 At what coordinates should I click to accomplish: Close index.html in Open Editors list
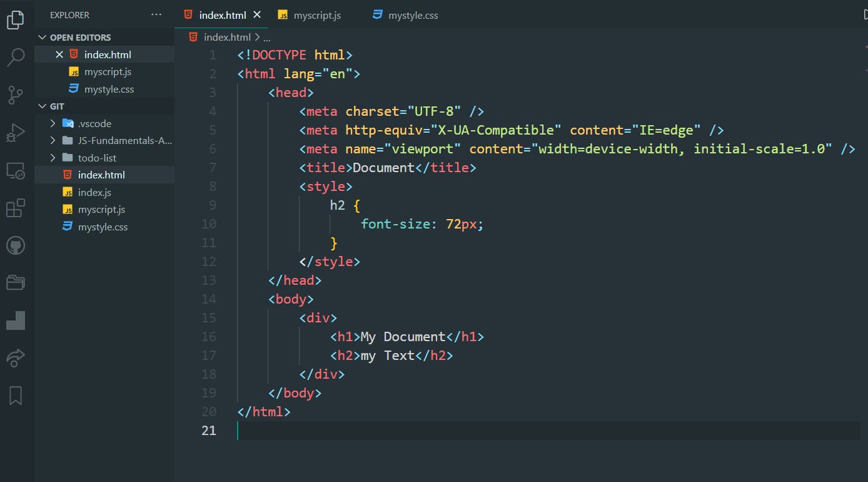tap(59, 54)
